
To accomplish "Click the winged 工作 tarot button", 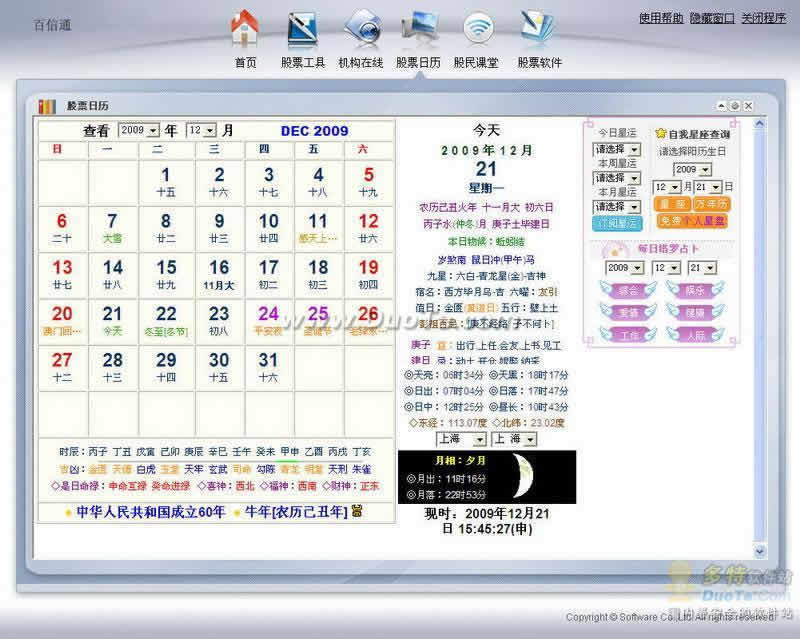I will click(x=628, y=335).
